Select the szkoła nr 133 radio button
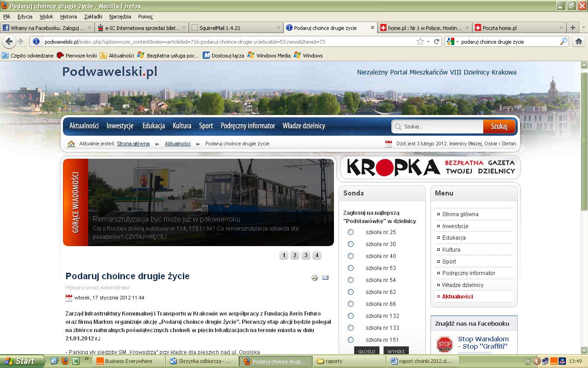The image size is (588, 368). click(x=351, y=328)
